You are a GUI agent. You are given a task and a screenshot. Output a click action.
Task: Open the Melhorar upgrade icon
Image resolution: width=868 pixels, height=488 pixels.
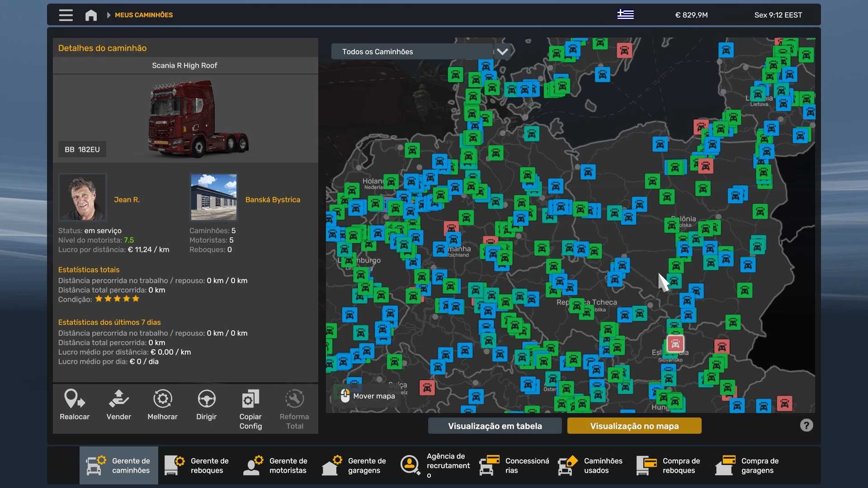162,399
